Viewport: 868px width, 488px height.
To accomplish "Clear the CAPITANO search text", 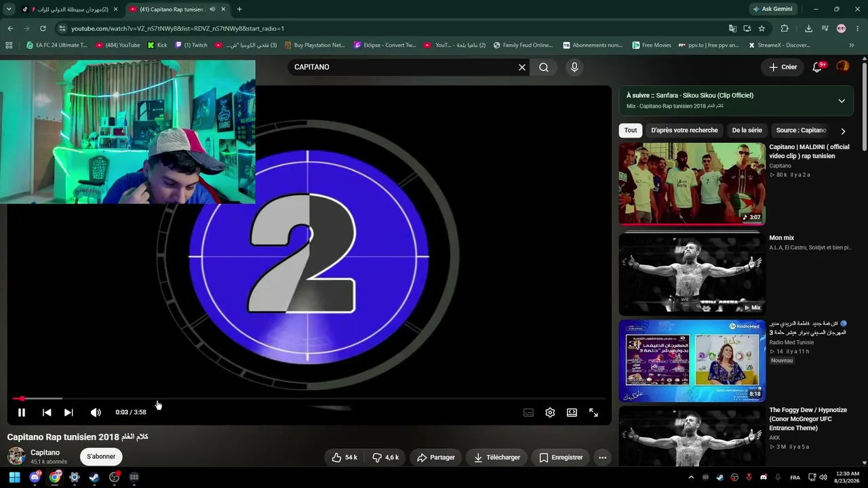I will pos(522,67).
